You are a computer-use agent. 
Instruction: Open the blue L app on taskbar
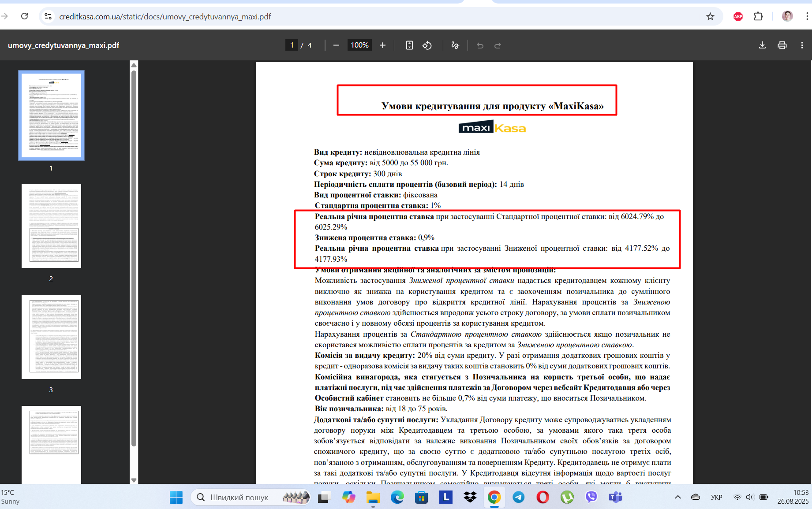[446, 497]
